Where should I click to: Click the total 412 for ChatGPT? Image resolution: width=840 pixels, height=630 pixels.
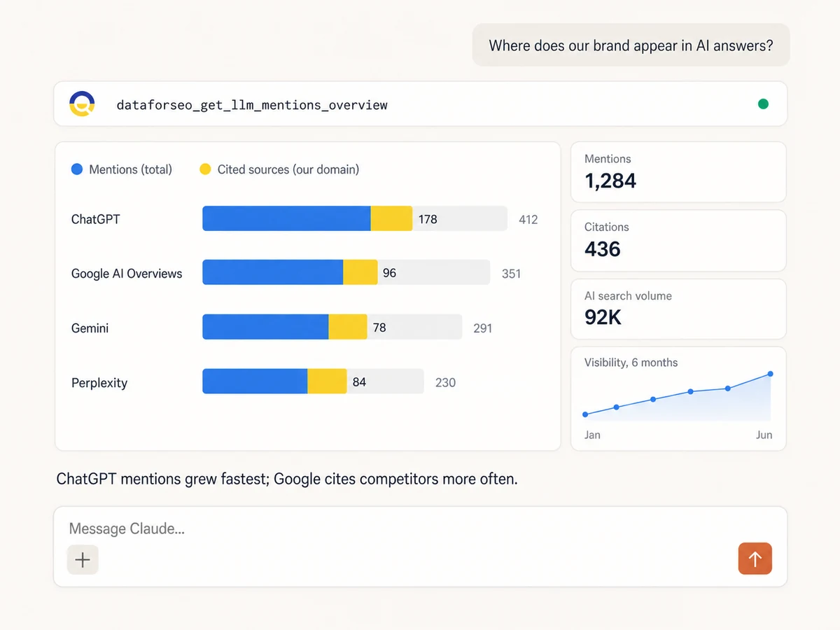coord(528,220)
